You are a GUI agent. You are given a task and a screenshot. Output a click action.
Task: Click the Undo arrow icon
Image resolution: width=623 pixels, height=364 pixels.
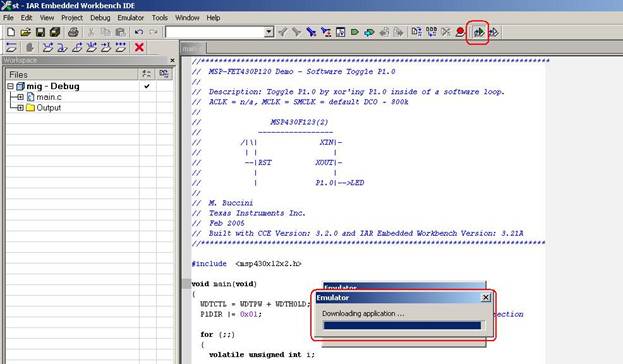tap(139, 32)
